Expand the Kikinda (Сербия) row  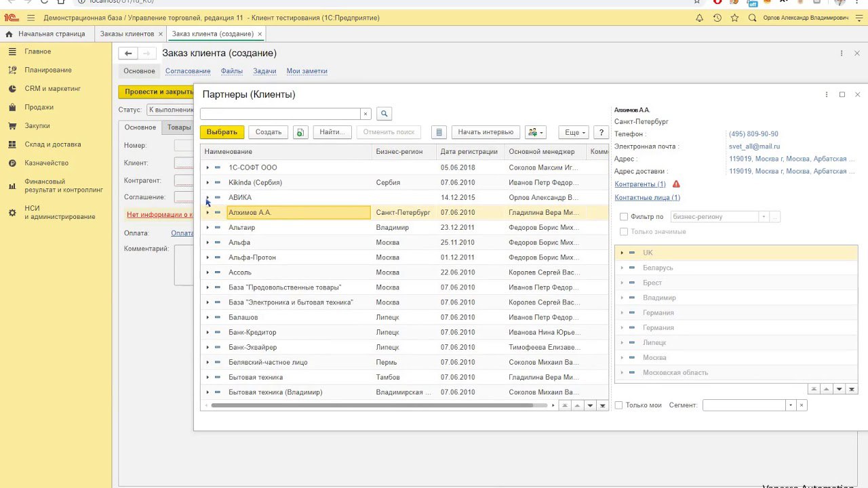coord(208,182)
